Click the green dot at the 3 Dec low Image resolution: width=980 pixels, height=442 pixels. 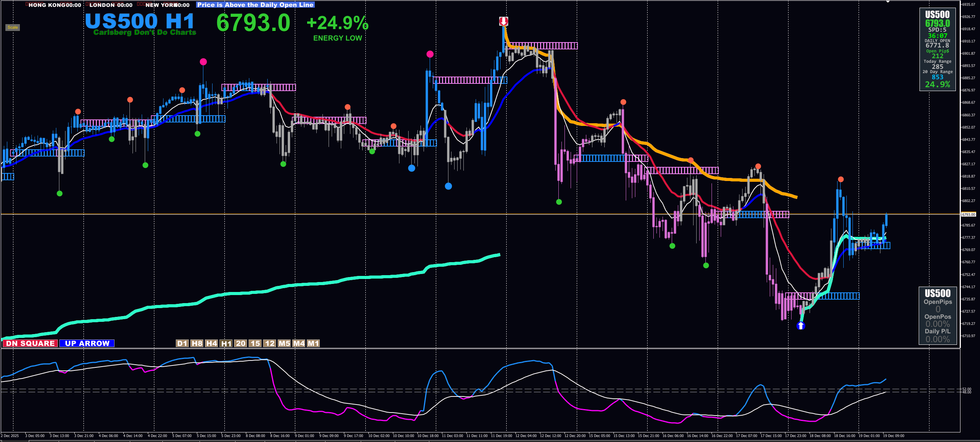[x=59, y=193]
